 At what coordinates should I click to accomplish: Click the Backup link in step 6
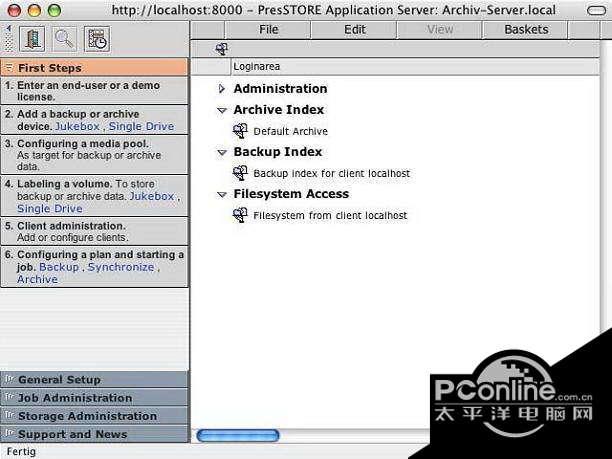coord(59,267)
